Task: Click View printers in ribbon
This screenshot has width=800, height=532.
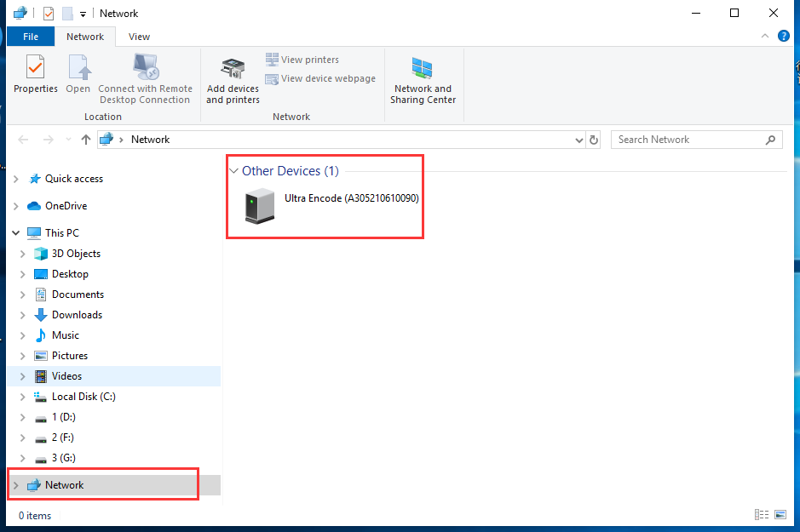Action: tap(302, 60)
